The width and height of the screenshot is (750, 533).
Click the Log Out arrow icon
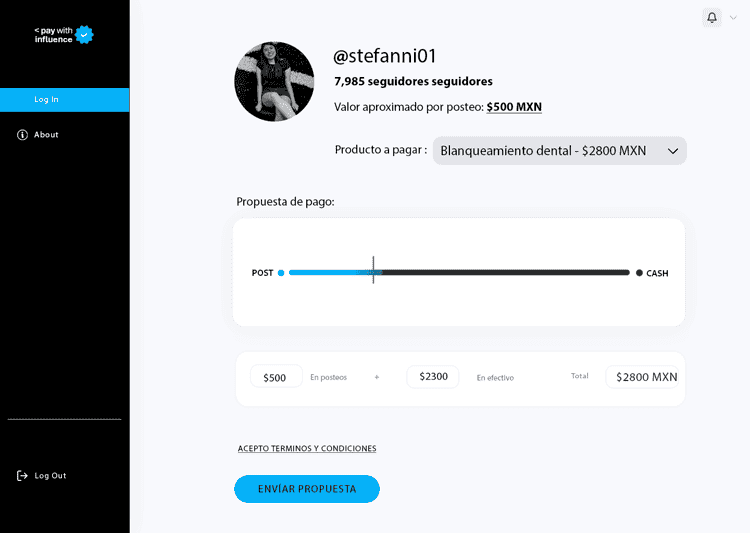tap(22, 476)
